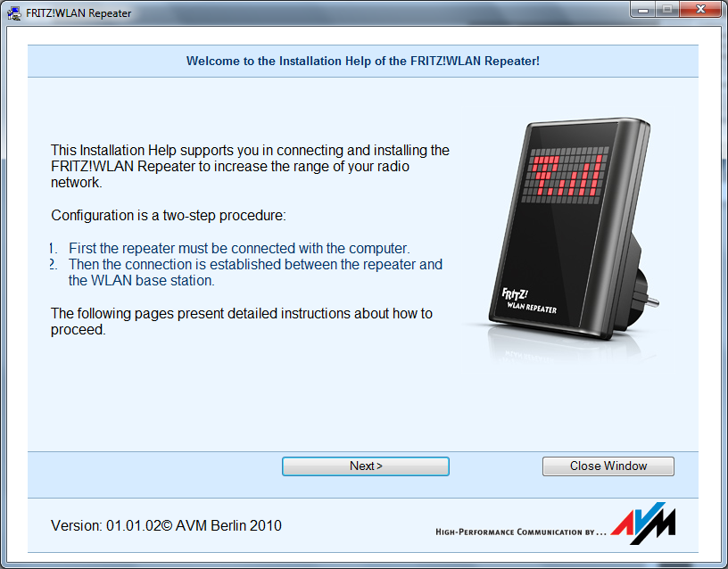The height and width of the screenshot is (569, 728).
Task: Click step 1 about connecting to the computer
Action: (x=238, y=248)
